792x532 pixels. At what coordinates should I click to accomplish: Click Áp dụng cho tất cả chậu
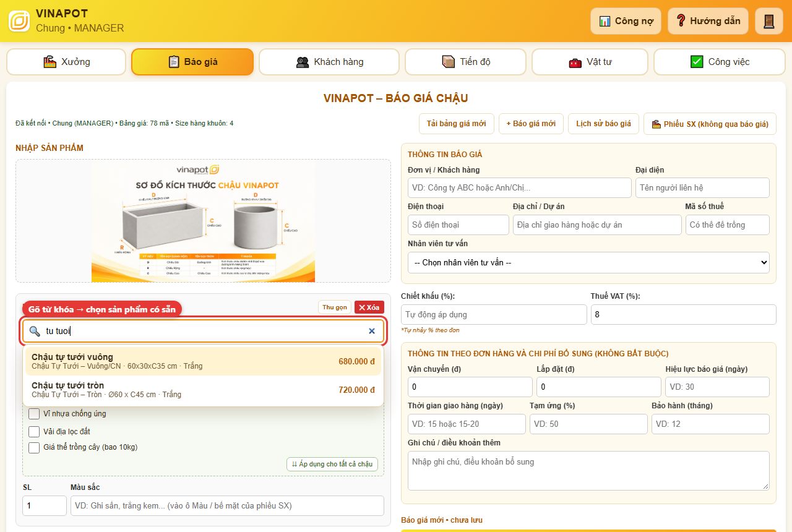332,464
